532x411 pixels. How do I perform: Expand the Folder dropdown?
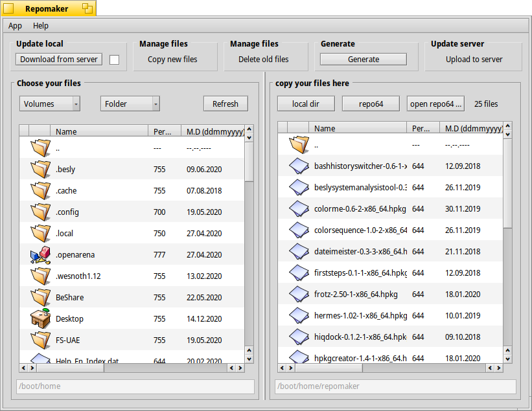point(130,104)
